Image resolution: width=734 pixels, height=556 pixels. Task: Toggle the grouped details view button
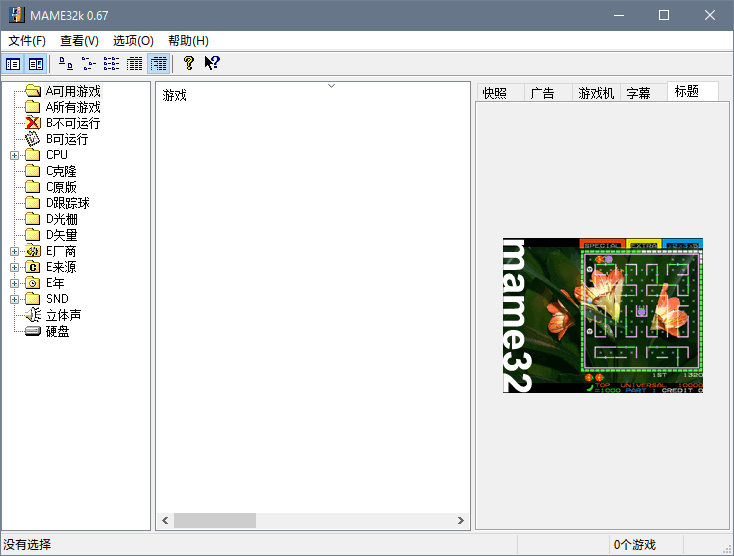(x=158, y=64)
